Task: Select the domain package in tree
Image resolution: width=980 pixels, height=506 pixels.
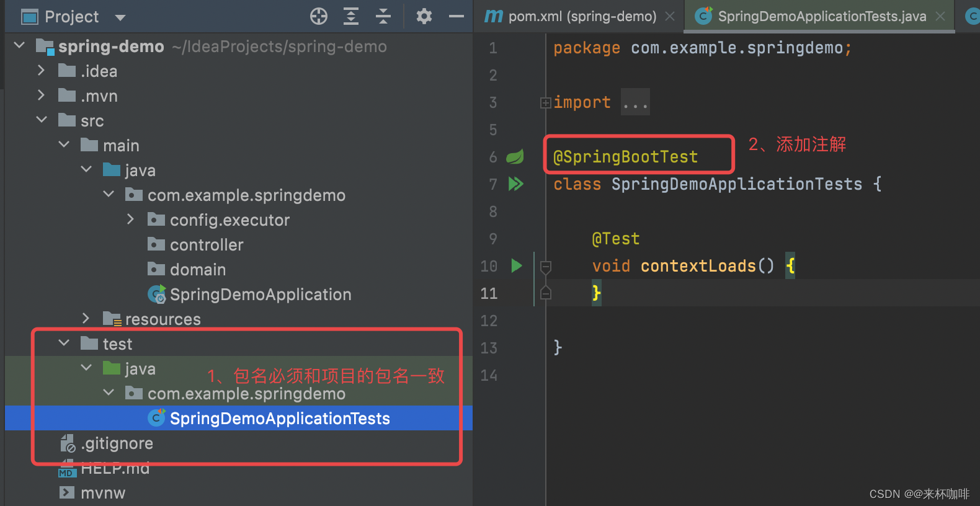Action: (198, 270)
